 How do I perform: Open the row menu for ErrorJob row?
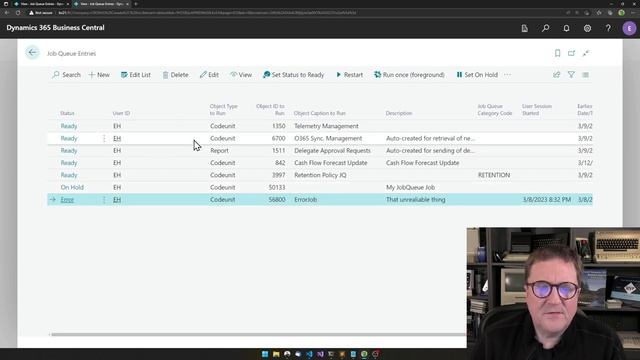coord(104,200)
